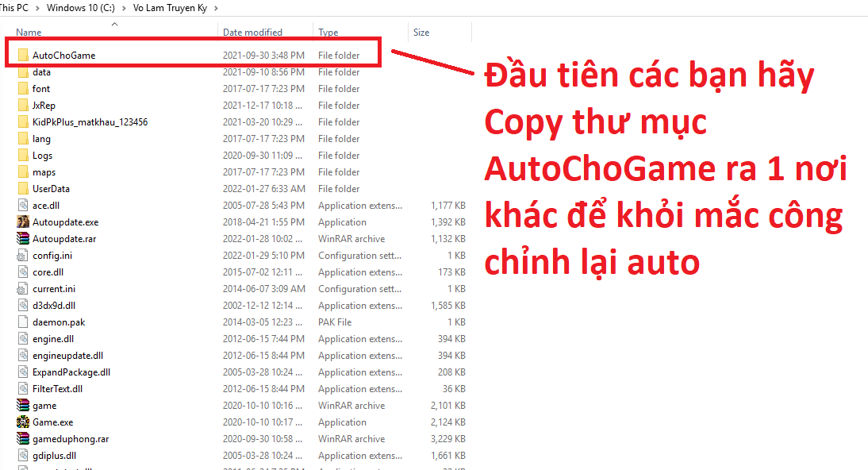The width and height of the screenshot is (868, 470).
Task: Click the gameduphong.rar archive icon
Action: click(23, 439)
